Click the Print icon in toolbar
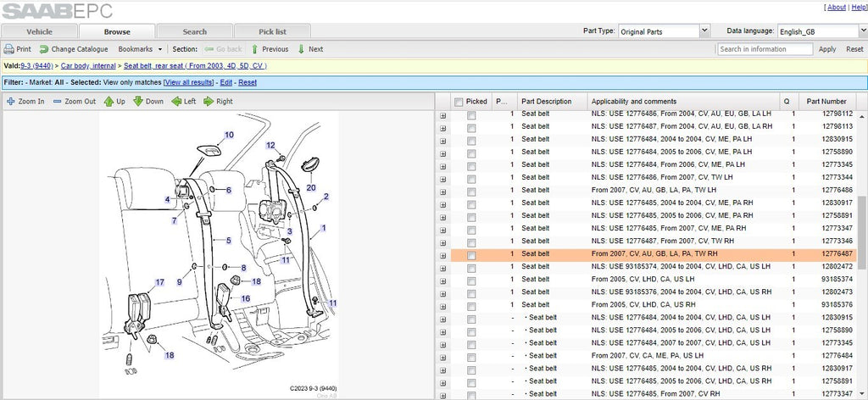Viewport: 868px width, 400px height. tap(8, 49)
